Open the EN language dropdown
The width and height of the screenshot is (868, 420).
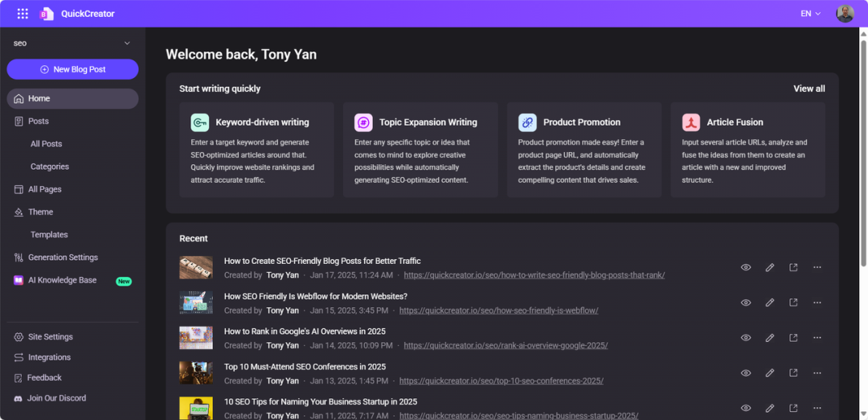click(810, 14)
